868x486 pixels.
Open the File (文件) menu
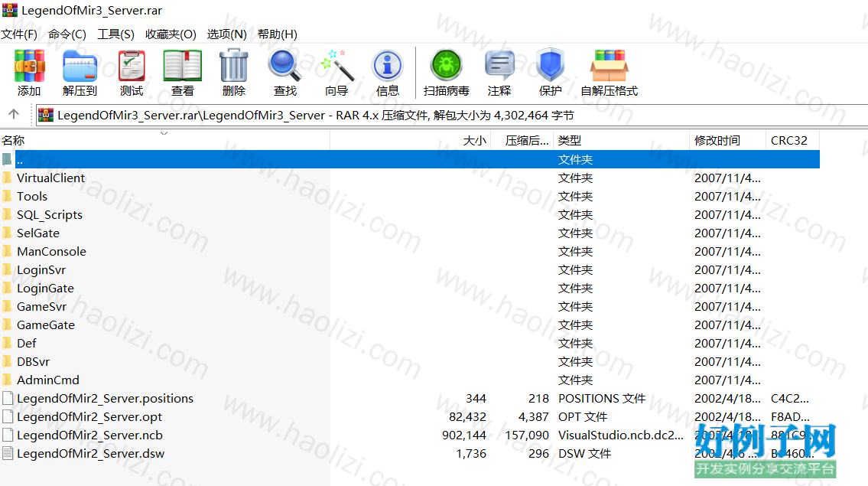tap(19, 34)
